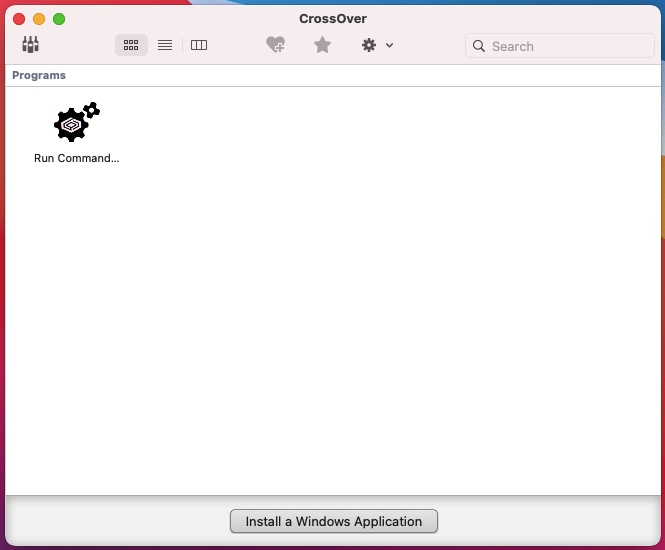Switch to list view
This screenshot has height=550, width=665.
[165, 45]
